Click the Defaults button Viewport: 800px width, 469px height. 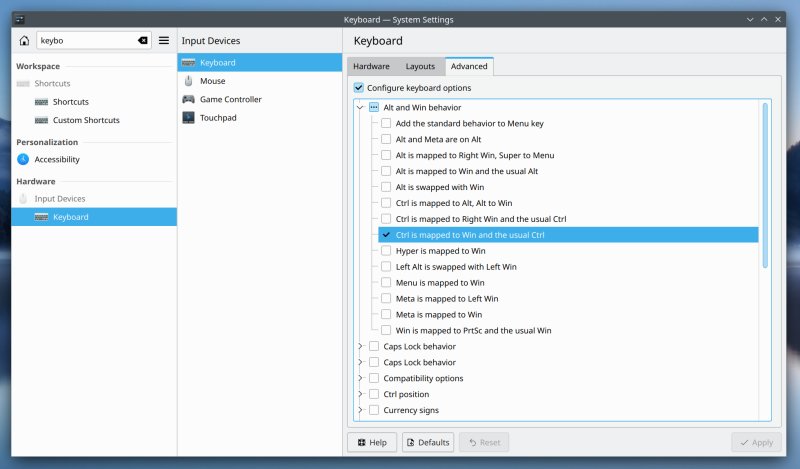point(428,442)
